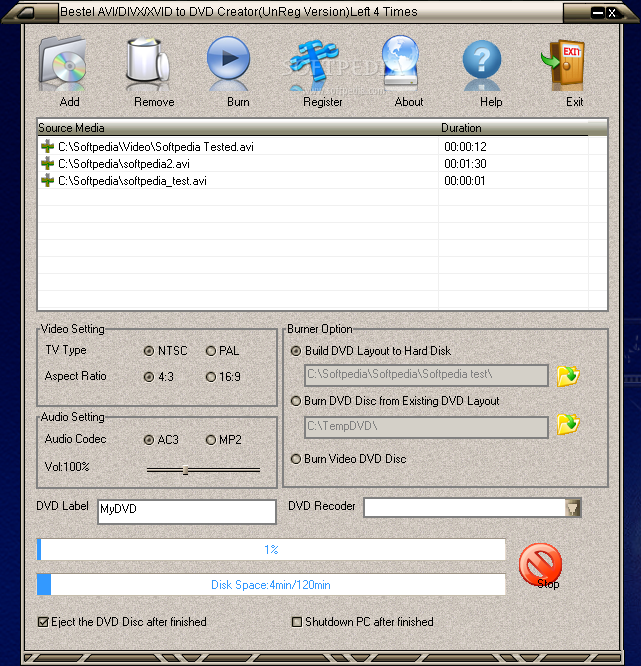Click duration value 00:00:12
The width and height of the screenshot is (641, 666).
465,147
